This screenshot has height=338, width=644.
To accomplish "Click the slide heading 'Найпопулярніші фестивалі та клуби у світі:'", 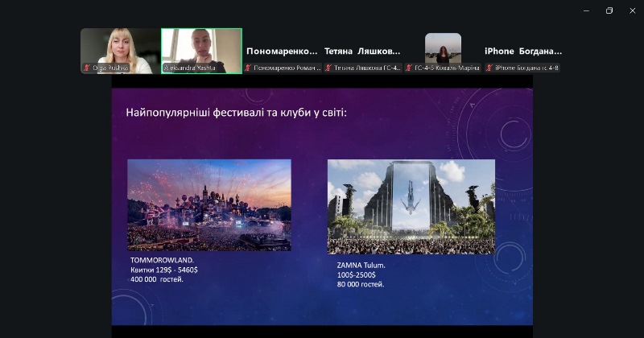I will 236,113.
